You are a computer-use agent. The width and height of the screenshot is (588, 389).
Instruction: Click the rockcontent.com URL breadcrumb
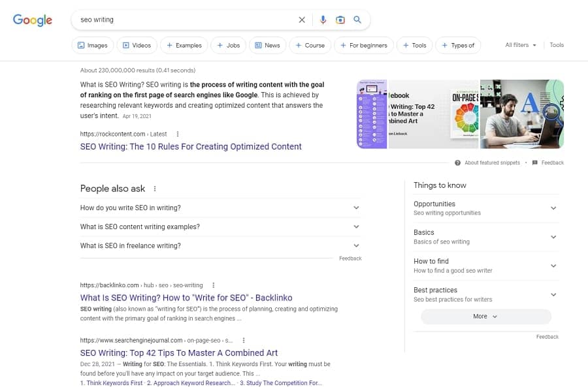[123, 134]
